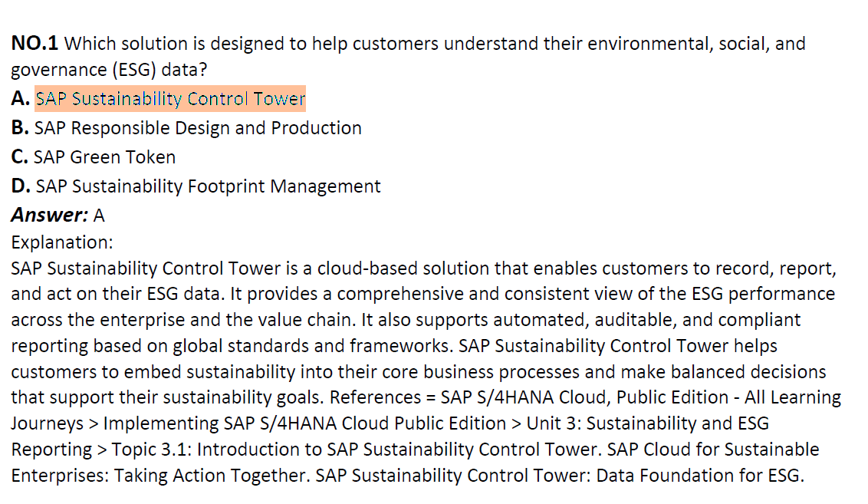
Task: Click the answer letter A after Answer:
Action: [x=99, y=216]
